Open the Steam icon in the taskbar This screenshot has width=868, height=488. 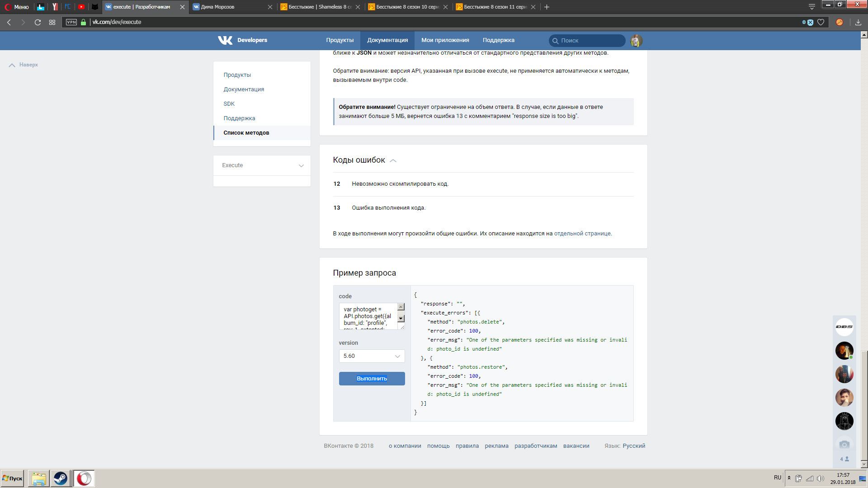[60, 479]
